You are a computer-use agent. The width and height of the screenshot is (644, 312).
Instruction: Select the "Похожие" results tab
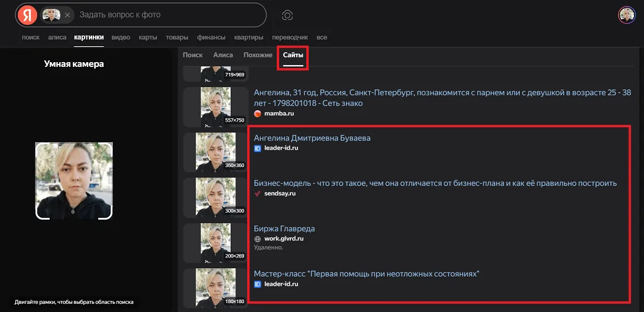click(x=258, y=55)
